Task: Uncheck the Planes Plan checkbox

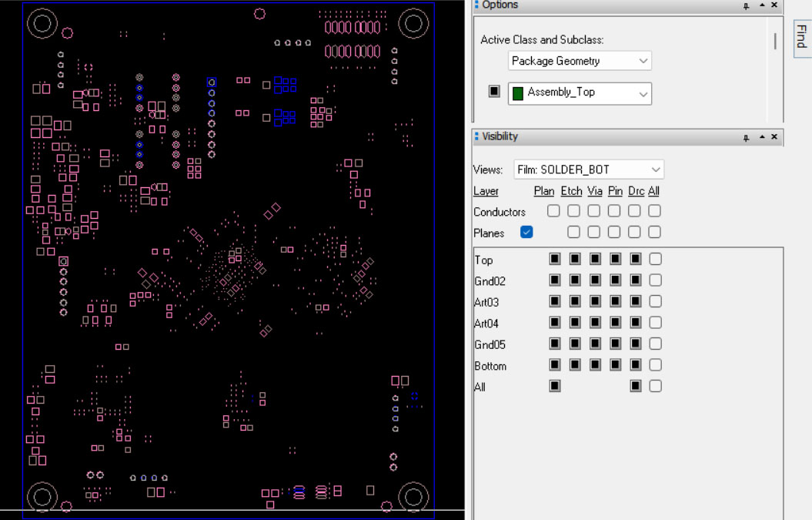Action: pos(526,232)
